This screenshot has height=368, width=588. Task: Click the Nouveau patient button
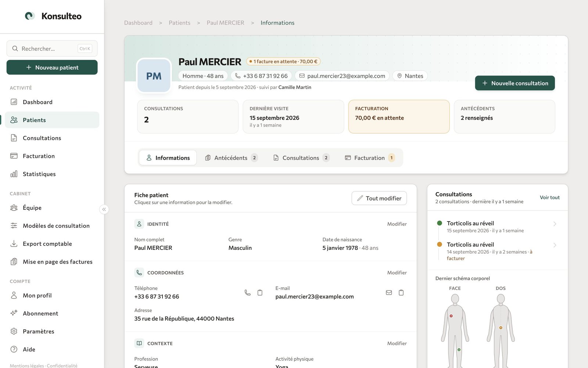coord(52,67)
